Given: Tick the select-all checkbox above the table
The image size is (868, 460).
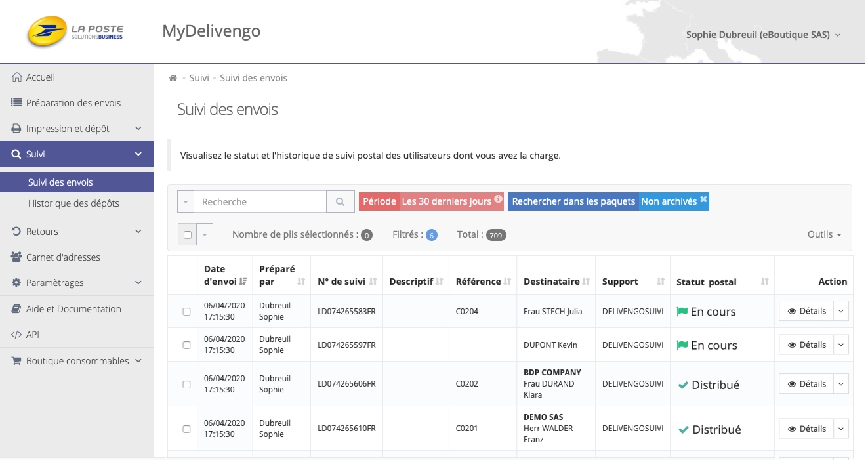Looking at the screenshot, I should 188,235.
